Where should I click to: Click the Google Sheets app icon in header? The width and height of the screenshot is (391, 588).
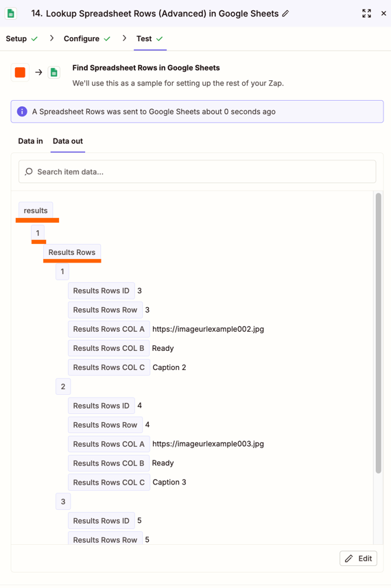click(x=11, y=14)
